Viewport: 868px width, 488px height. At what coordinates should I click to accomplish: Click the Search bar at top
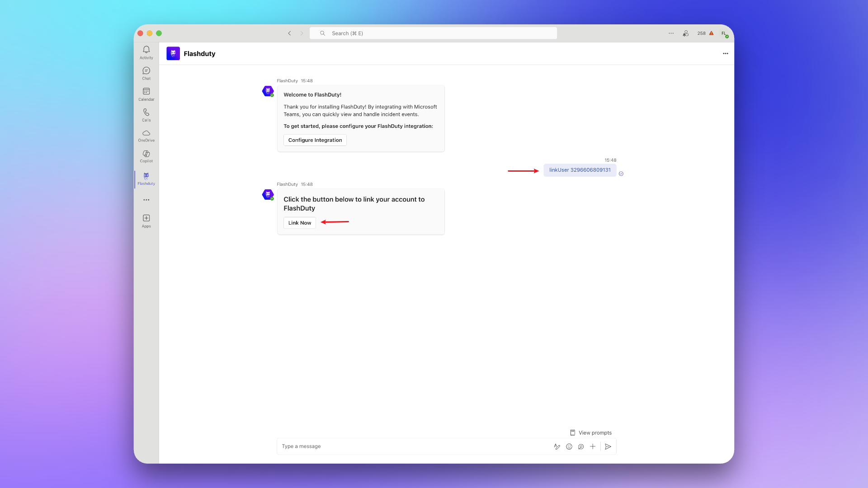(433, 33)
